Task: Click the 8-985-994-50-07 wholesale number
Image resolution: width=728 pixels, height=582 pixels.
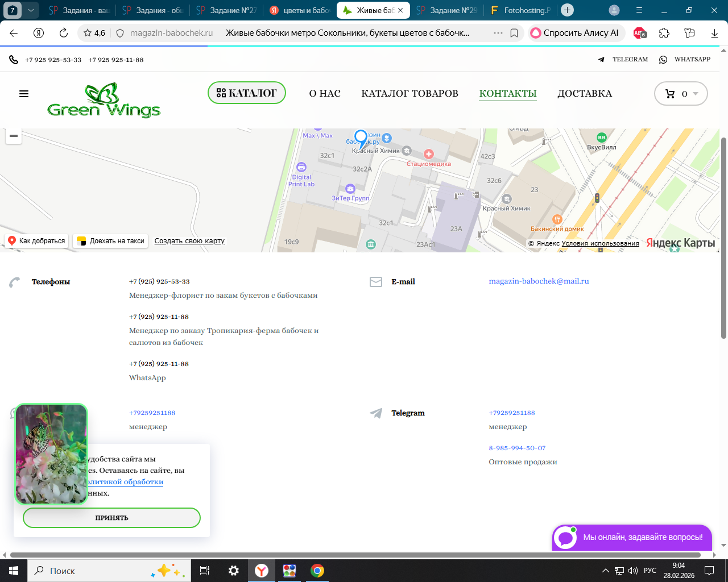Action: pos(517,448)
